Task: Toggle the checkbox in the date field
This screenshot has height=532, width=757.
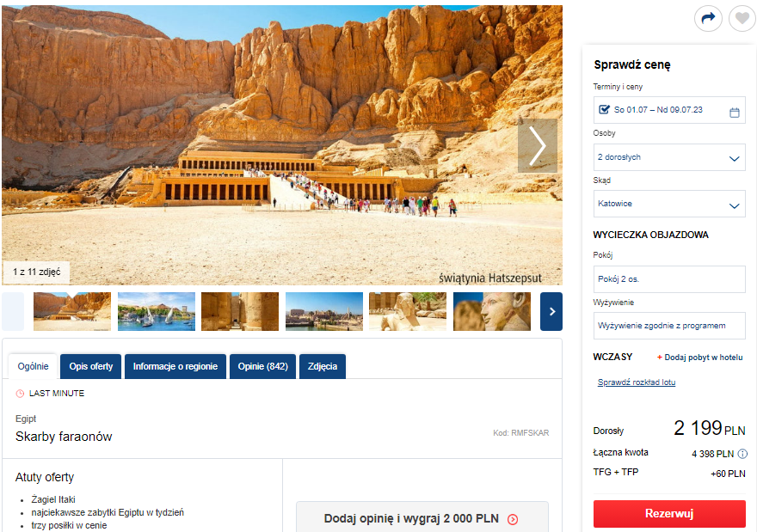Action: pos(604,109)
